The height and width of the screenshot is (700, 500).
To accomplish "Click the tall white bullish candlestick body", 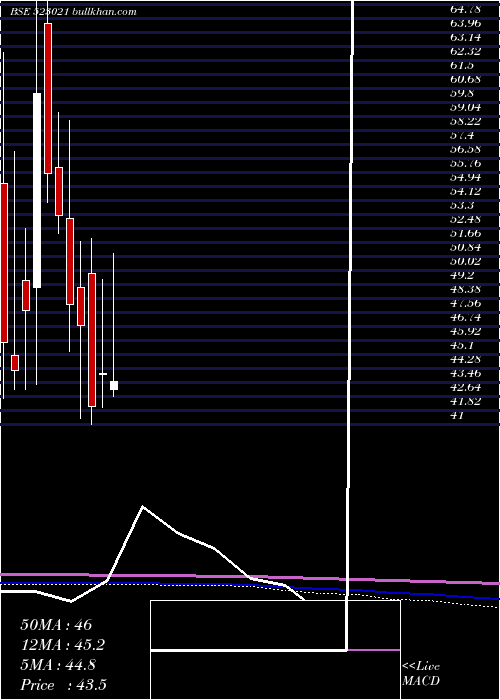I will [37, 190].
